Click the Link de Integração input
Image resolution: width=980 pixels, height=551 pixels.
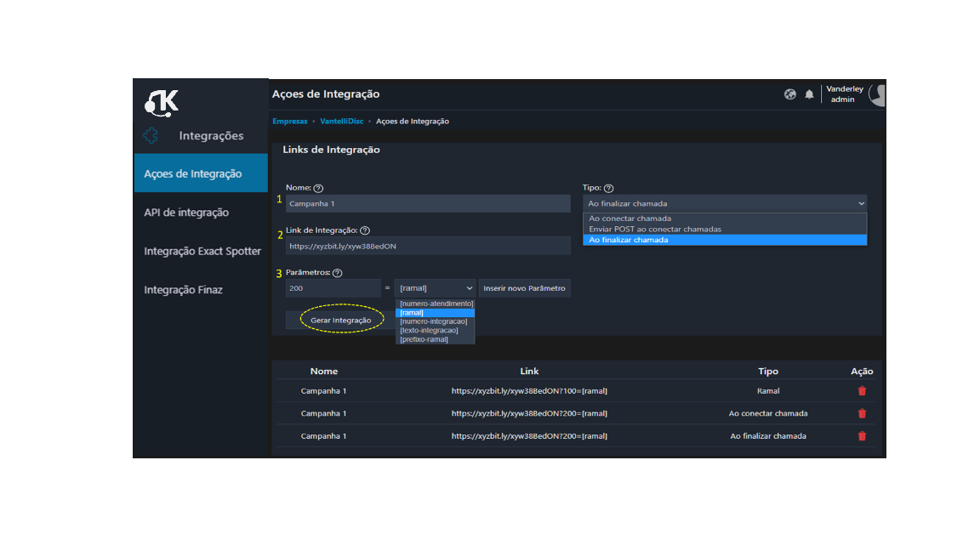pyautogui.click(x=428, y=246)
